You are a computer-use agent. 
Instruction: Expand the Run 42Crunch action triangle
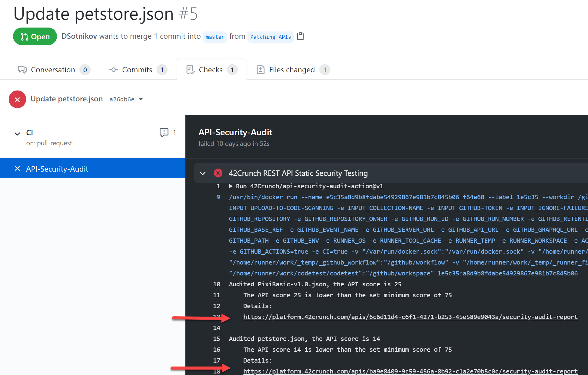click(231, 186)
